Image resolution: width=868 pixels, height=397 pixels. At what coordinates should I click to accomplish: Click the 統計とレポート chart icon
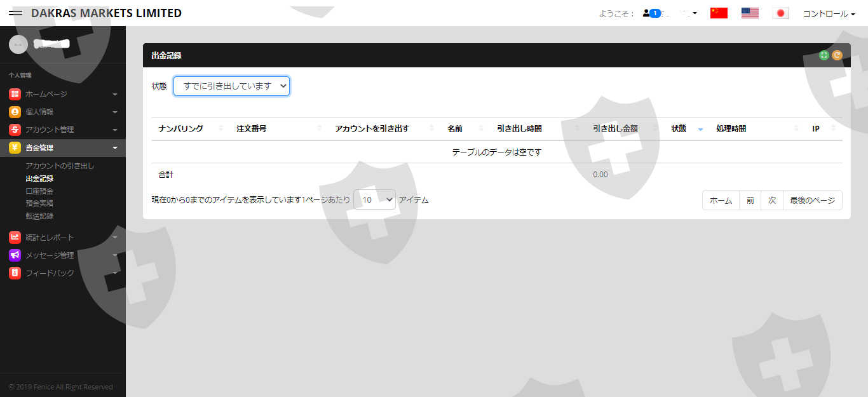click(x=15, y=238)
